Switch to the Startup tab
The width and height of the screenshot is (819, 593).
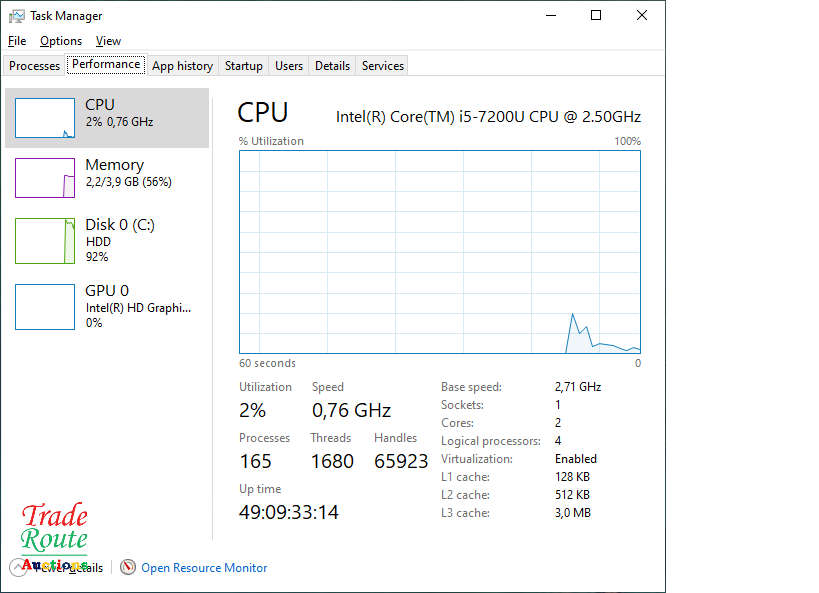tap(243, 66)
